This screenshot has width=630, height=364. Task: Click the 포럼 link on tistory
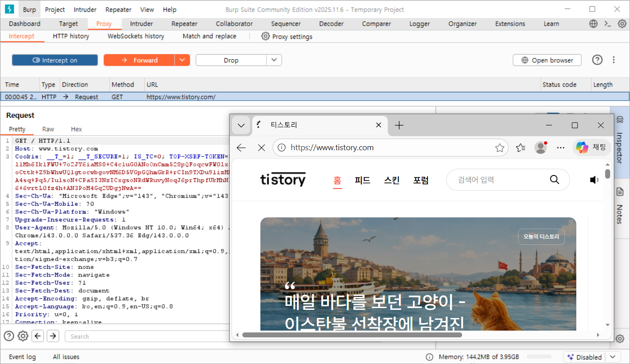tap(421, 180)
